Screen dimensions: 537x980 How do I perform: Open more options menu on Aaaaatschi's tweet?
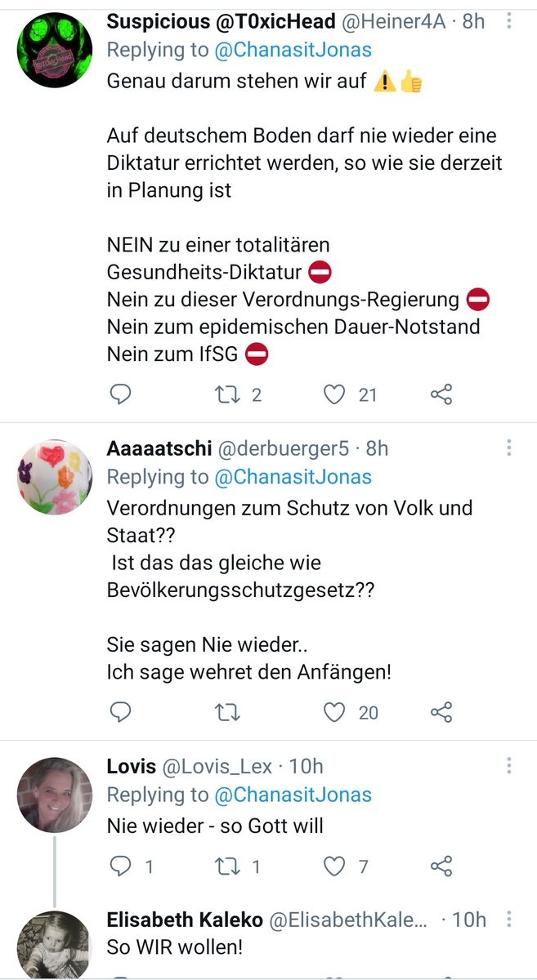(509, 448)
